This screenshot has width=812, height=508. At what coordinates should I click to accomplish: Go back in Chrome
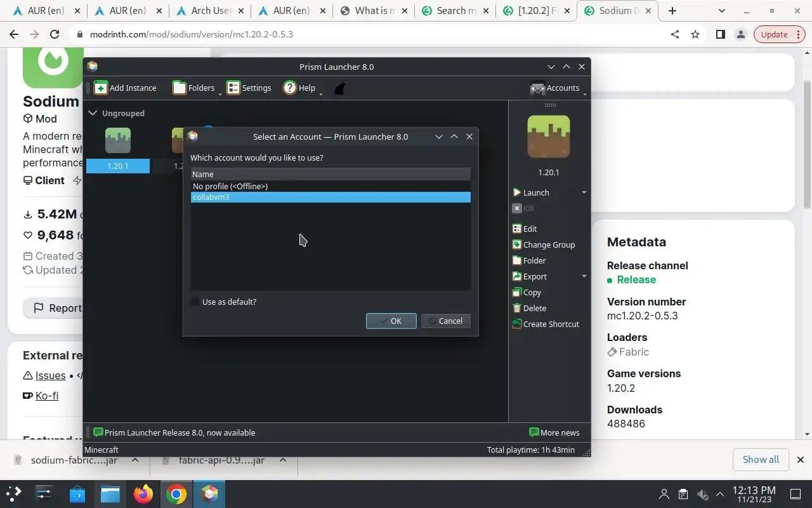click(14, 34)
